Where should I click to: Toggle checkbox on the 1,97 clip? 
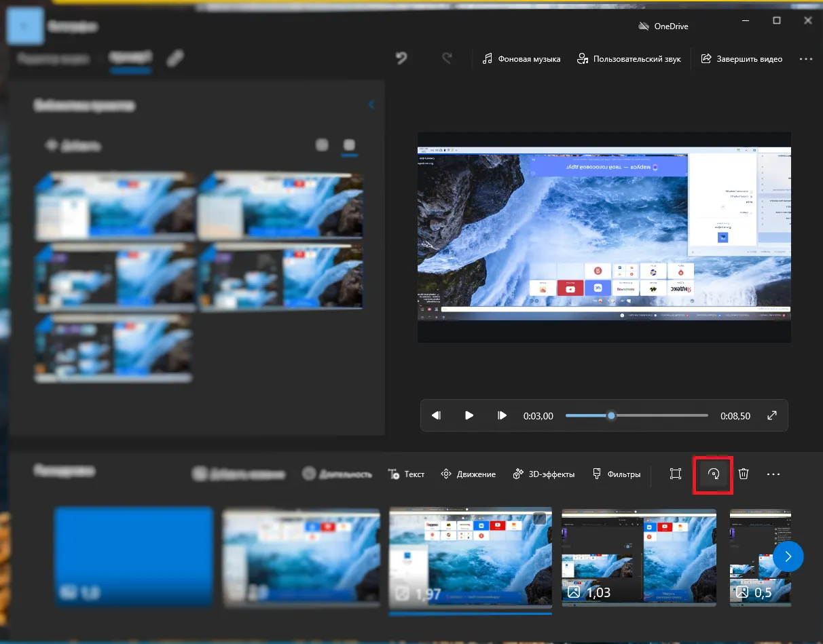pos(539,519)
